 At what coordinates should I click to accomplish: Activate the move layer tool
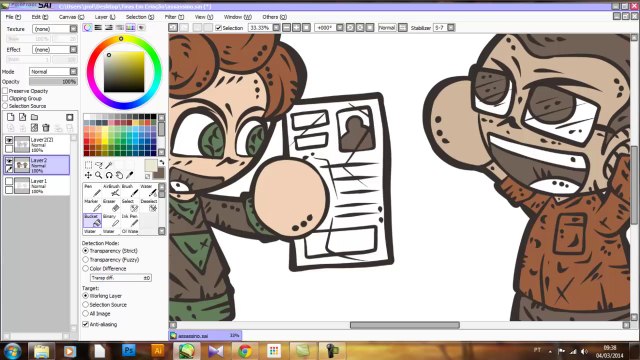tap(88, 175)
